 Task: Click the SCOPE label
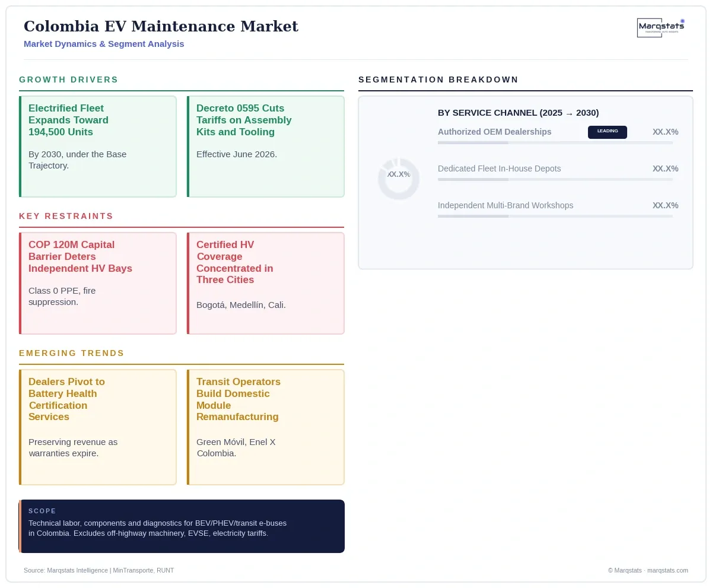42,511
